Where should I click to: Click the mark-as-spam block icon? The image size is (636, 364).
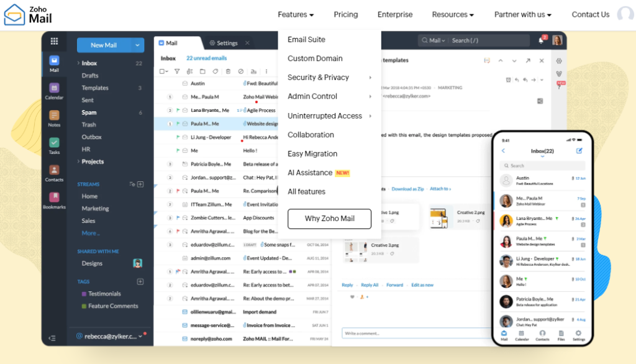pos(241,71)
